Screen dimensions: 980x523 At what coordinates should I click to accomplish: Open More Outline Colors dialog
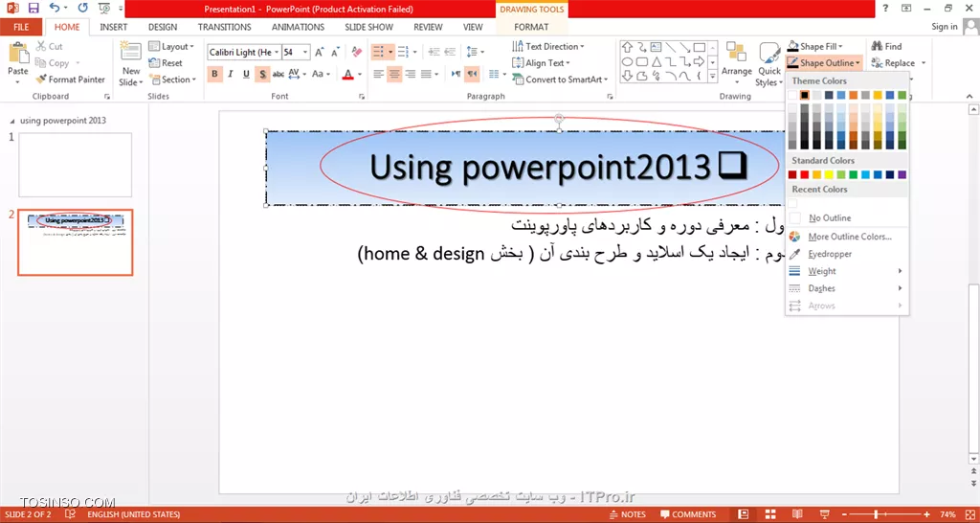tap(847, 237)
